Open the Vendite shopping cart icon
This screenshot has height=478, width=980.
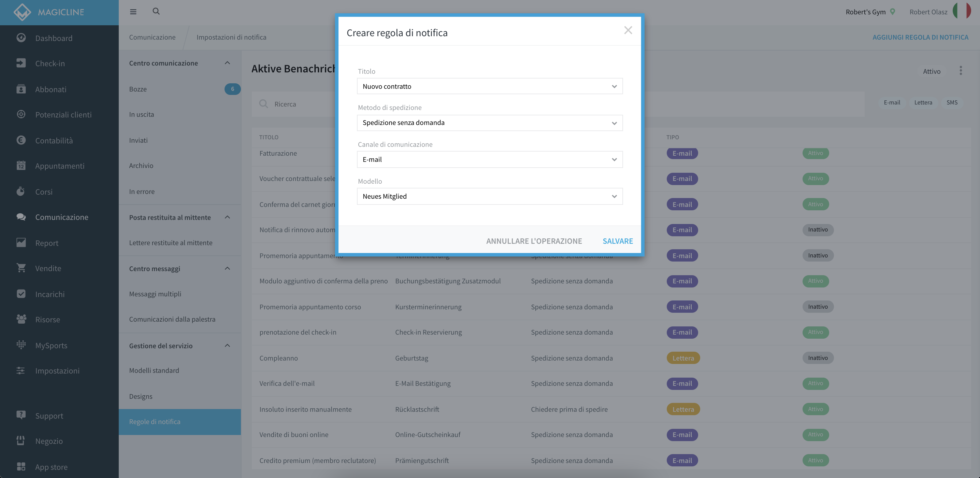tap(21, 268)
